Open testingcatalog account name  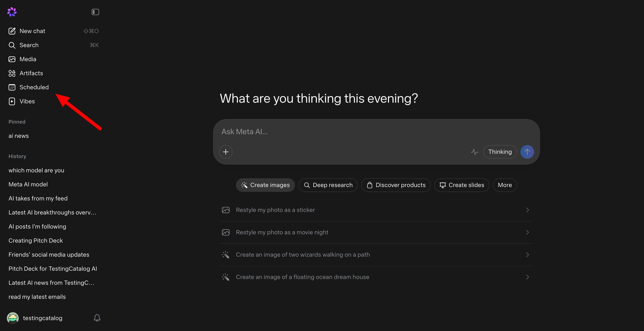(43, 318)
